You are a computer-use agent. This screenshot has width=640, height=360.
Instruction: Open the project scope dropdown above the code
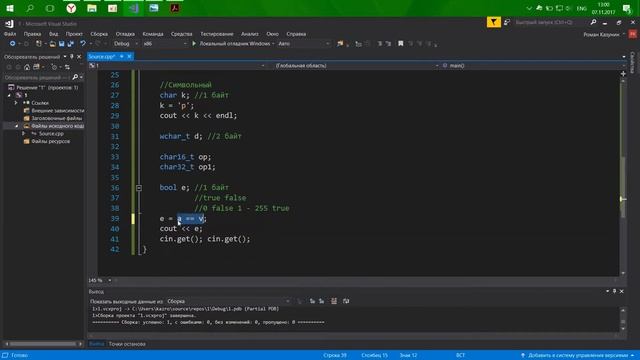(177, 66)
